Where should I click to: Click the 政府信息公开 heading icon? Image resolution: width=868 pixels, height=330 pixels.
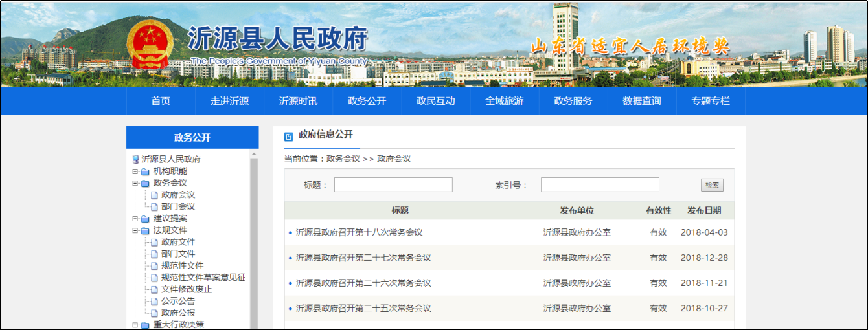(x=289, y=136)
